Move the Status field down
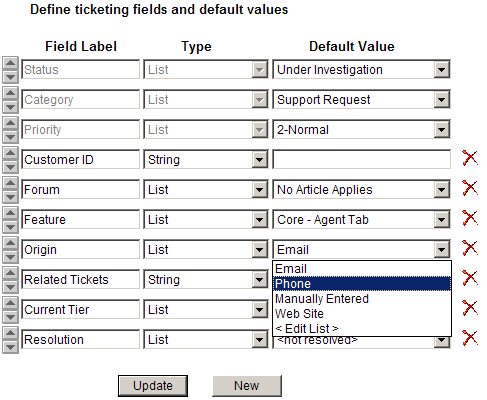This screenshot has width=487, height=400. click(x=10, y=77)
